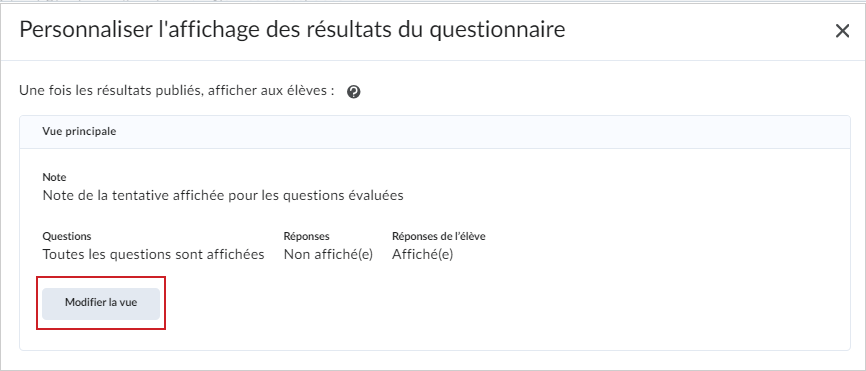Image resolution: width=866 pixels, height=371 pixels.
Task: Click the Affiché(e) value under student responses
Action: click(x=423, y=255)
